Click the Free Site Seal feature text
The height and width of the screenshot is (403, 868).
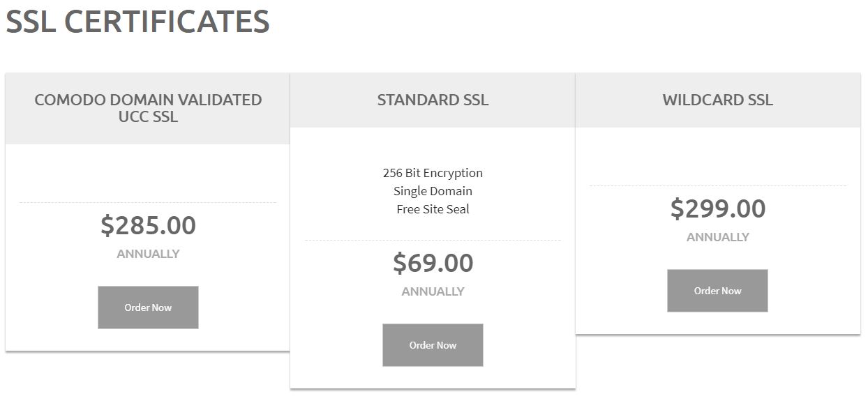pos(433,209)
